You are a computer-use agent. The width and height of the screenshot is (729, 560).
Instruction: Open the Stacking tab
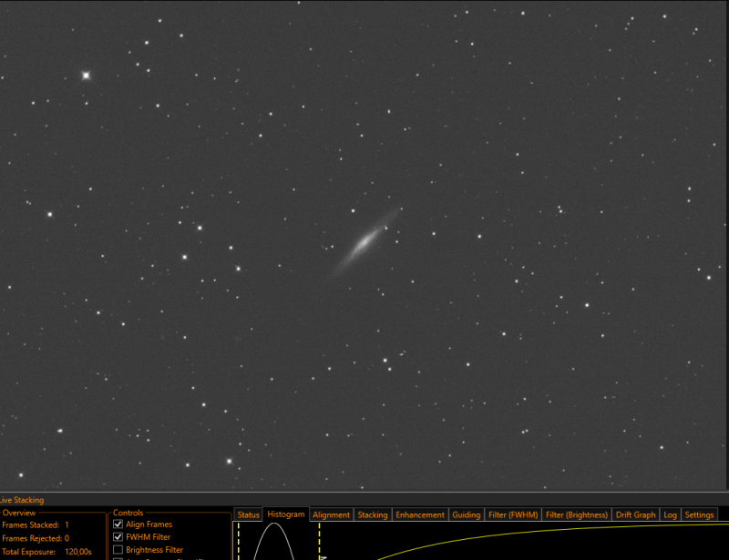pos(373,514)
